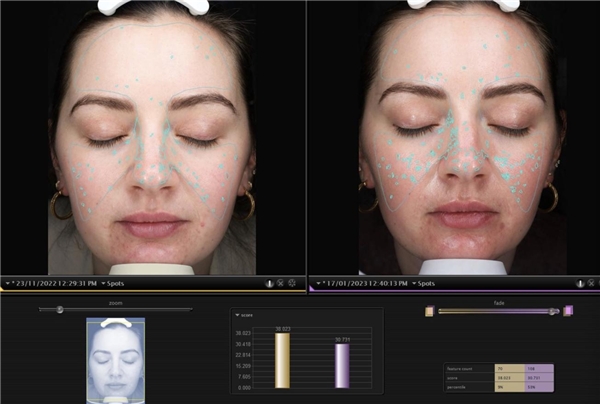600x404 pixels.
Task: Click the purple feature count value 104
Action: [x=530, y=369]
